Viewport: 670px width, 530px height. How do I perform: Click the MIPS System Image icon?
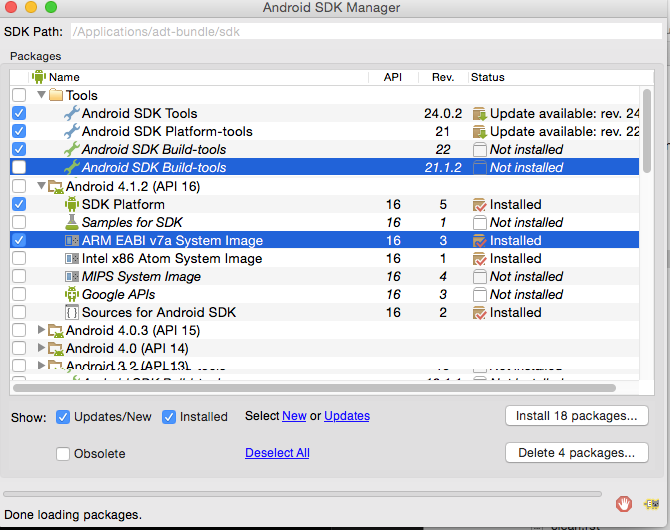point(72,277)
